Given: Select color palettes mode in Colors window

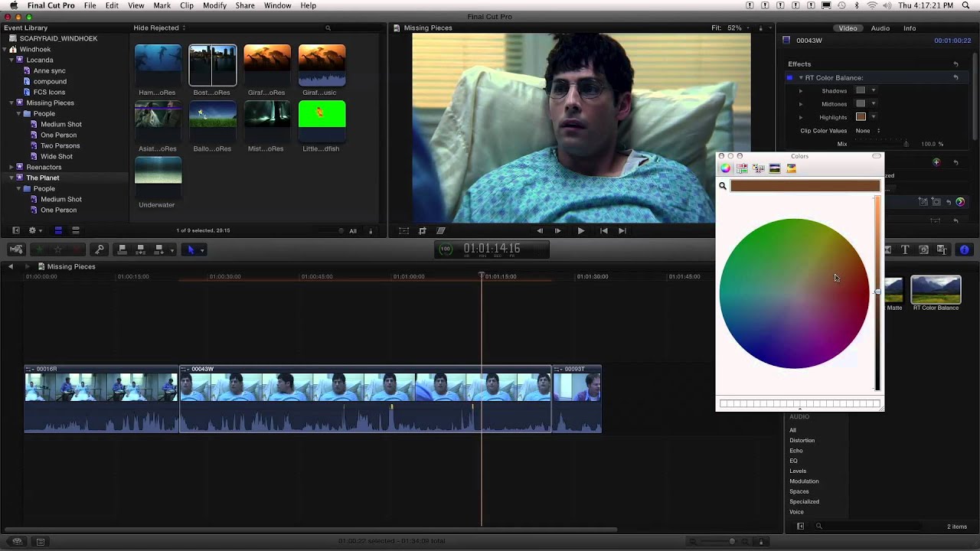Looking at the screenshot, I should click(758, 168).
